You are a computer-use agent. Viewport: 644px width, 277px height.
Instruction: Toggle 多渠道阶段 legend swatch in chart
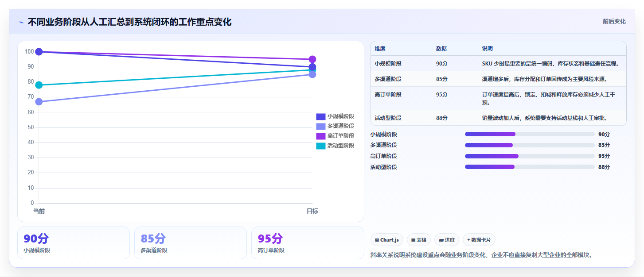pos(321,126)
